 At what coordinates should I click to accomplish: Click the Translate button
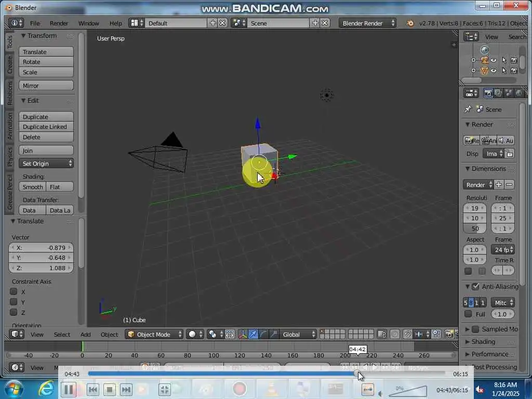click(x=46, y=51)
